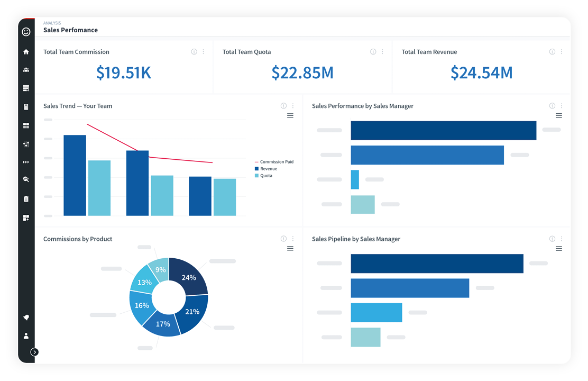Click the longest bar in Sales Pipeline chart

click(437, 264)
